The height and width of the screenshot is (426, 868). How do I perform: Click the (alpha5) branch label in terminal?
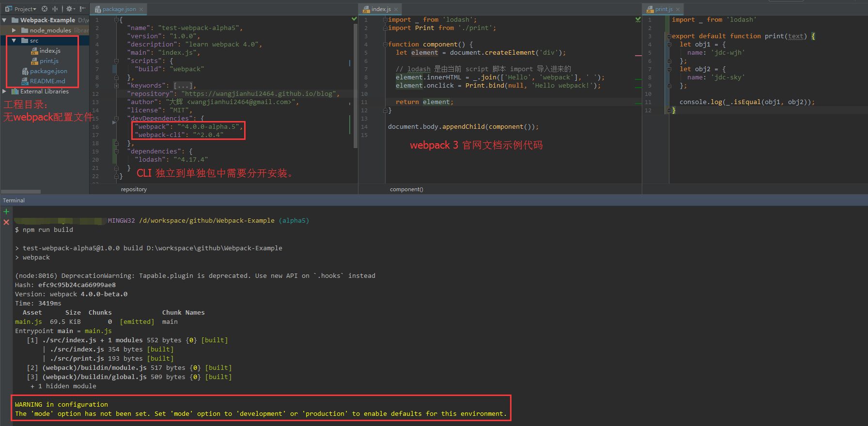294,221
